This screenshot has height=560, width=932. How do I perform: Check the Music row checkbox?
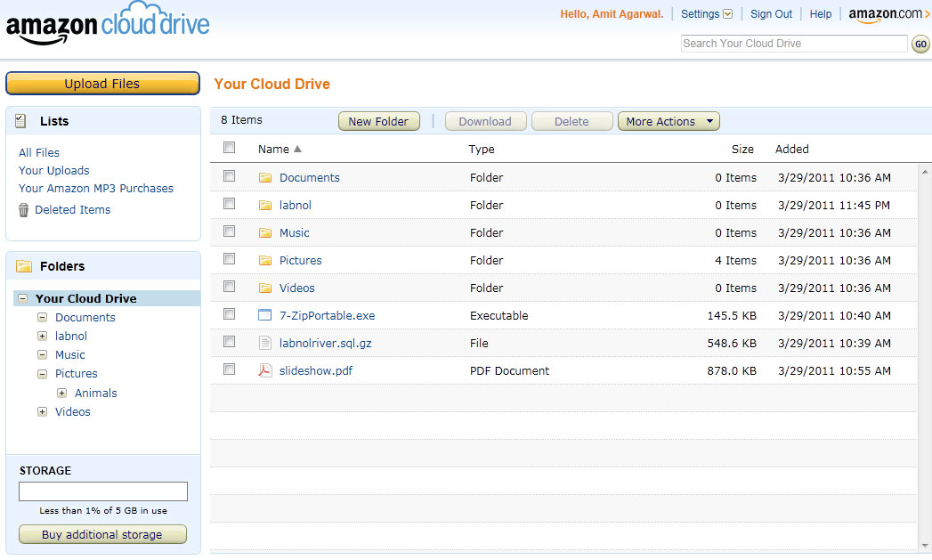pyautogui.click(x=230, y=231)
